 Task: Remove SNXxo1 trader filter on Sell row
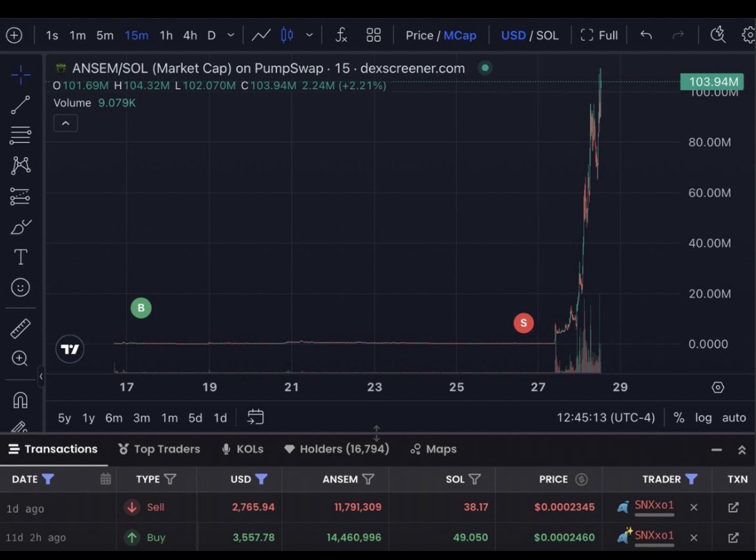tap(694, 507)
